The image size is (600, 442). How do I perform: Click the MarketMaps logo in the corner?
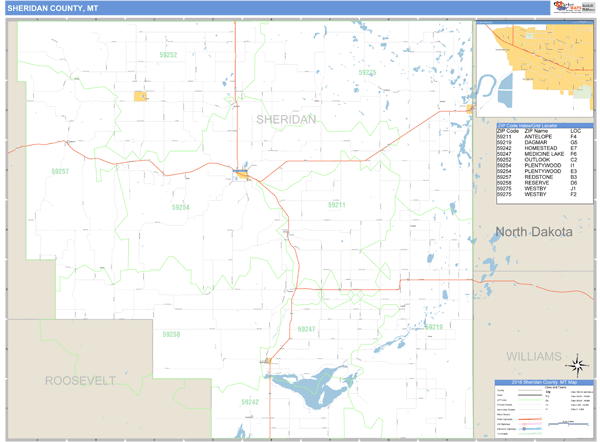(x=573, y=8)
